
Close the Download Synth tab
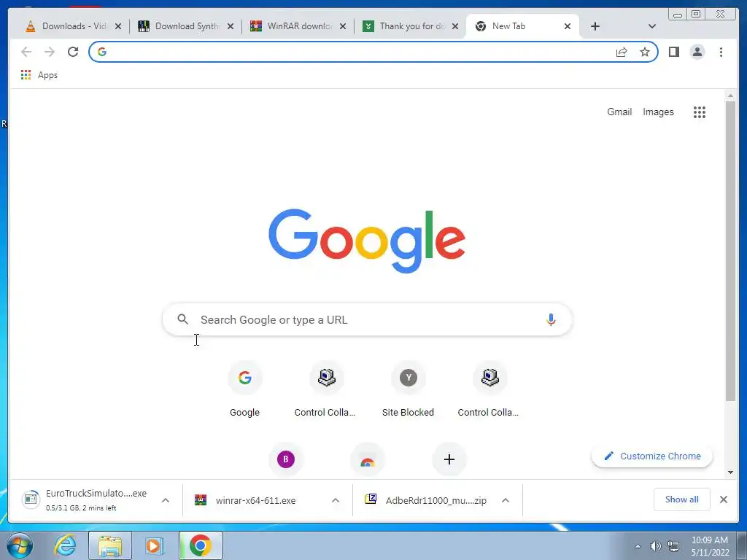231,26
